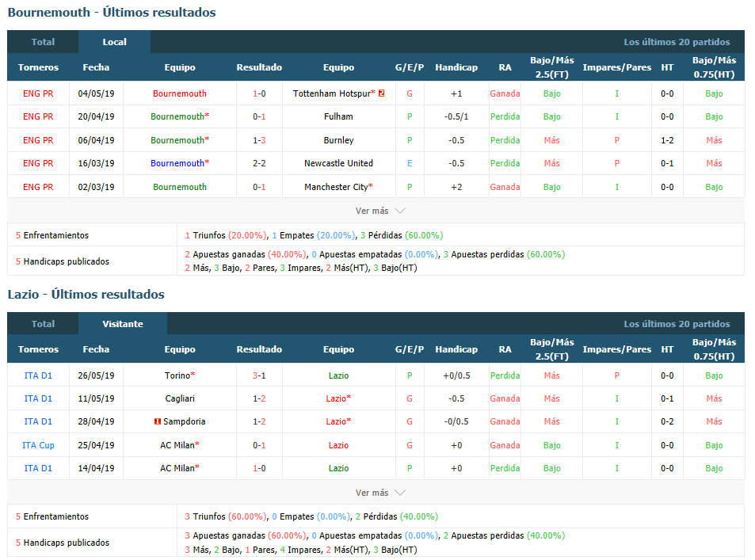Screen dimensions: 755x560
Task: Select the Visitante tab for Lazio
Action: click(x=123, y=324)
